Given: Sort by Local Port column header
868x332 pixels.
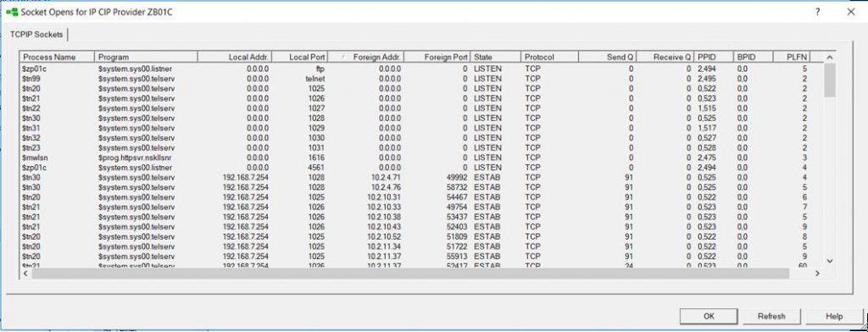Looking at the screenshot, I should tap(300, 57).
